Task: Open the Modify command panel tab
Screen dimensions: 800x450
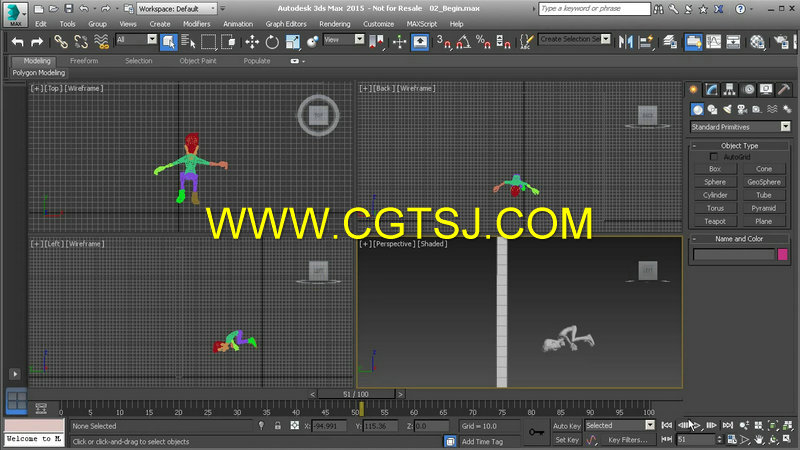Action: point(711,89)
